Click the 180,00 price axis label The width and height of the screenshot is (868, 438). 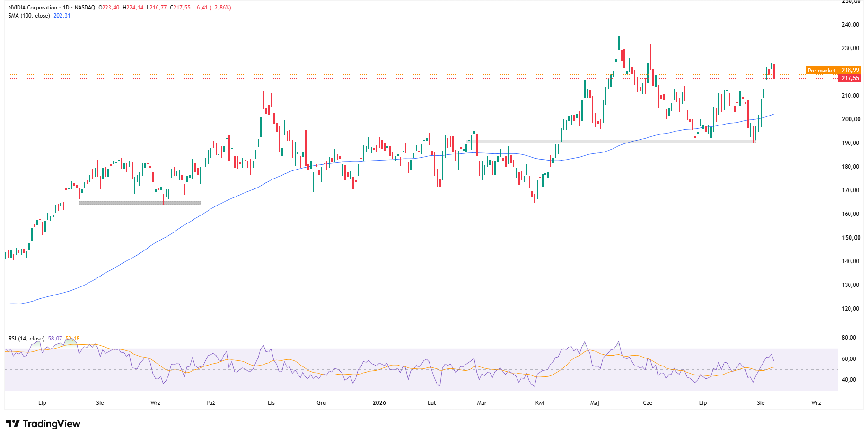850,167
